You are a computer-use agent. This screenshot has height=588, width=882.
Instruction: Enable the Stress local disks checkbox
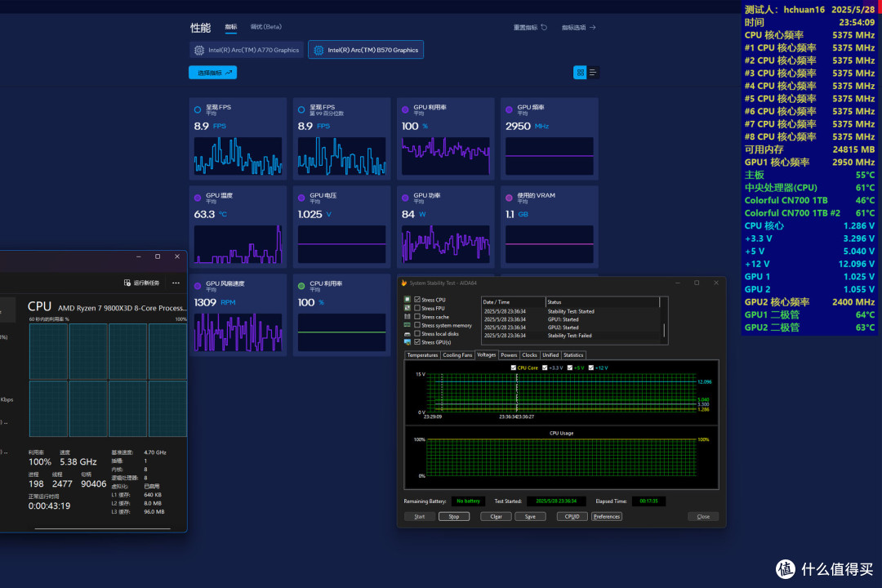pos(417,333)
